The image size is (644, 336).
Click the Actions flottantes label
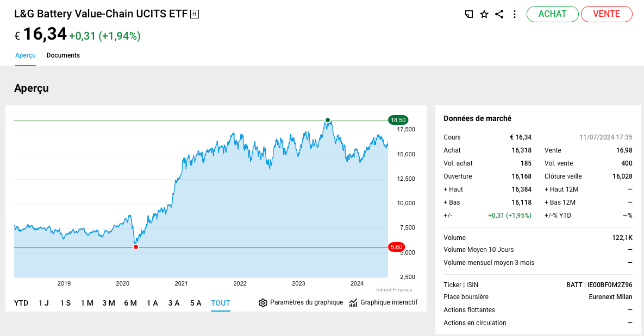tap(470, 310)
